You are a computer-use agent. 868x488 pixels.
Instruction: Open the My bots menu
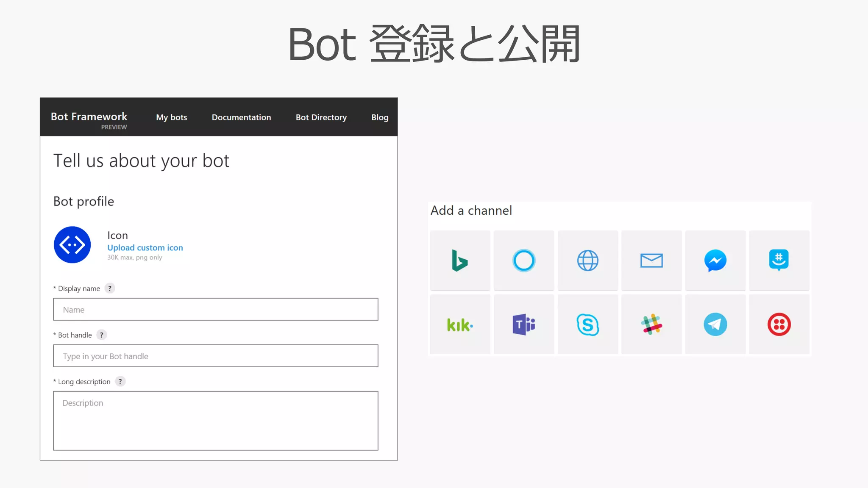171,117
